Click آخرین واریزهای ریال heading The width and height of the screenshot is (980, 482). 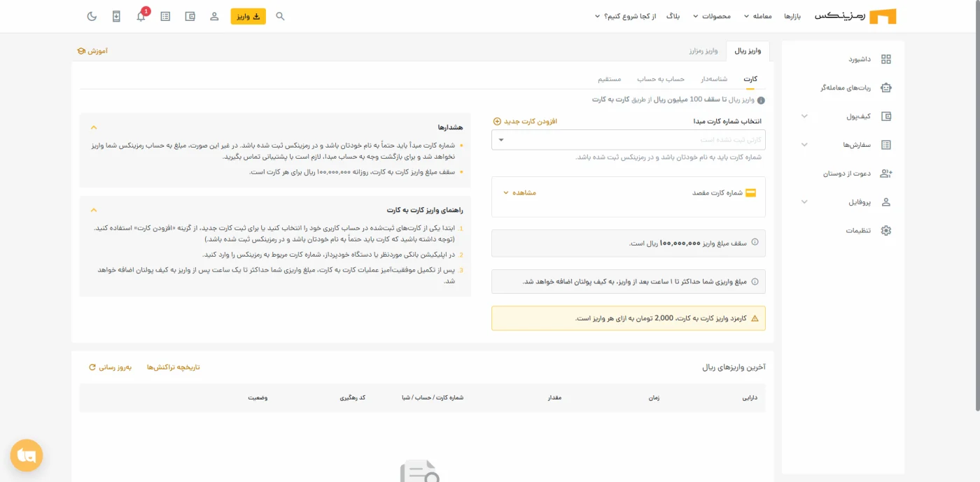click(734, 367)
